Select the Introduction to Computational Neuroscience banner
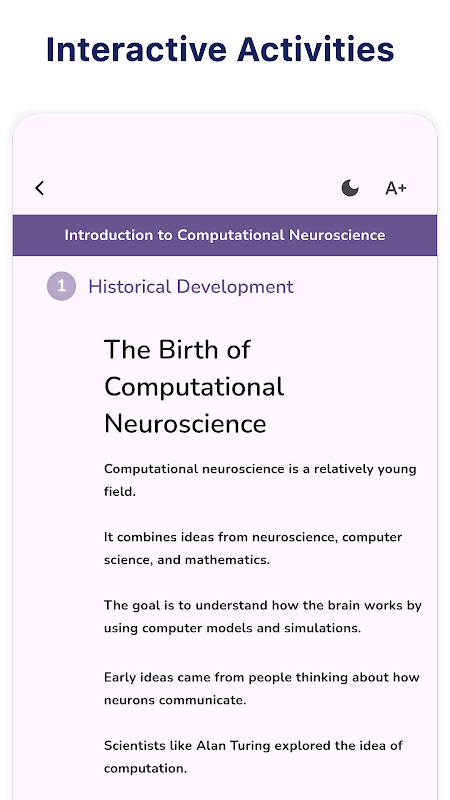 point(225,235)
